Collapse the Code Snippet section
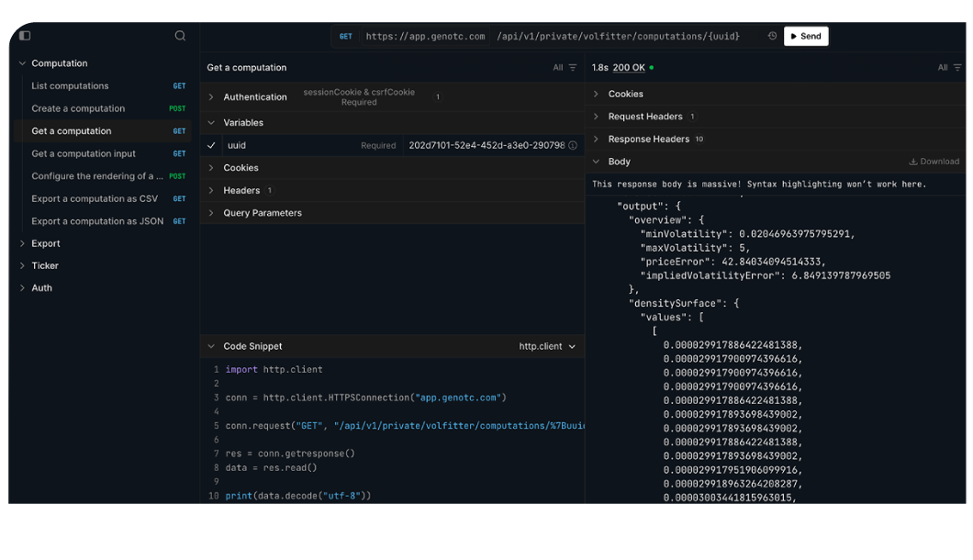 211,346
